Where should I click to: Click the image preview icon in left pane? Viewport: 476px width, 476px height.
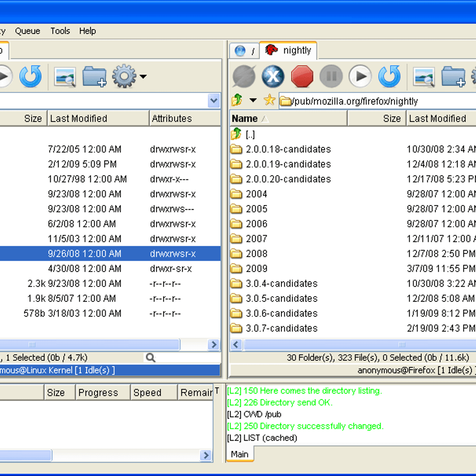pyautogui.click(x=65, y=77)
